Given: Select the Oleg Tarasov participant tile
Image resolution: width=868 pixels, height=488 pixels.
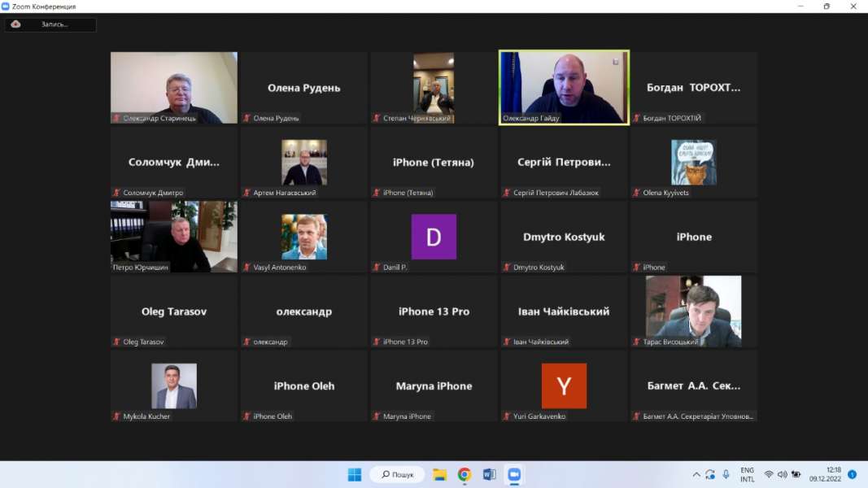Looking at the screenshot, I should pyautogui.click(x=174, y=312).
